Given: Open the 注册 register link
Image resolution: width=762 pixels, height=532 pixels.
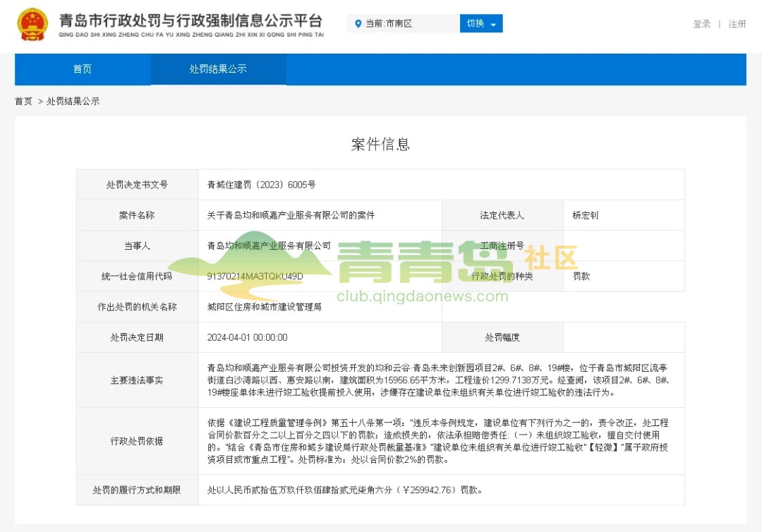Looking at the screenshot, I should (737, 24).
